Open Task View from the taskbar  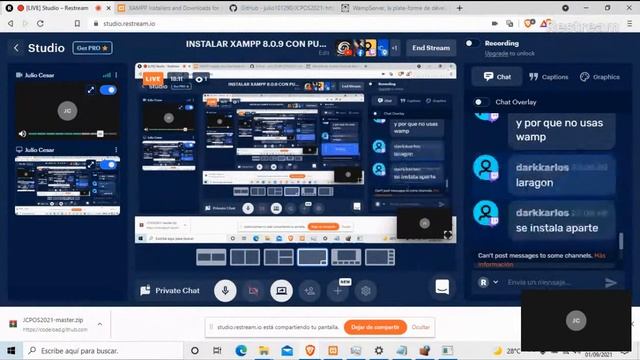tap(217, 351)
